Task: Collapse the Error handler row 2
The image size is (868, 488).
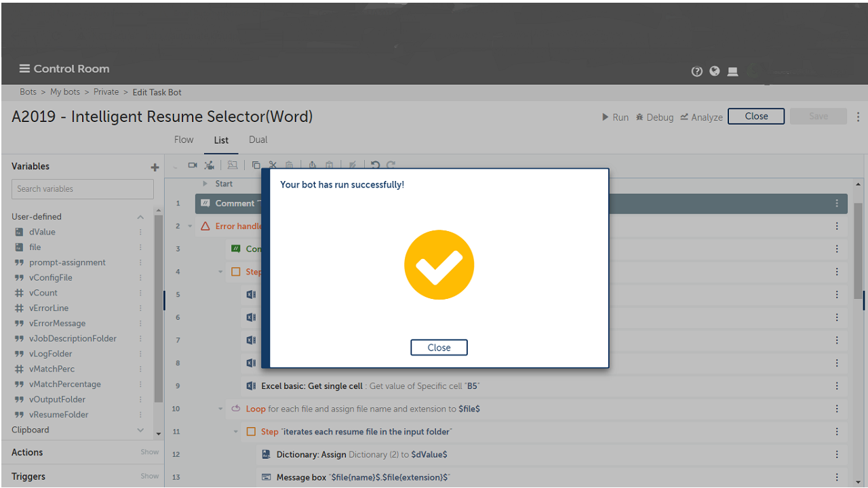Action: 190,226
